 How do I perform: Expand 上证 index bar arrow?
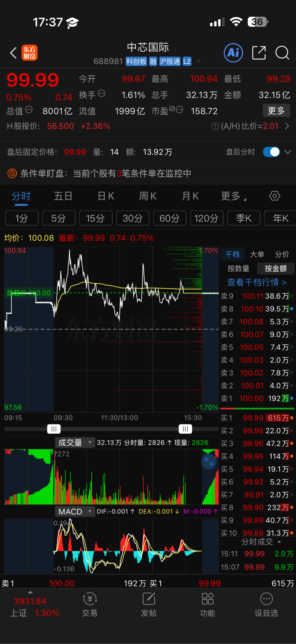point(30,592)
